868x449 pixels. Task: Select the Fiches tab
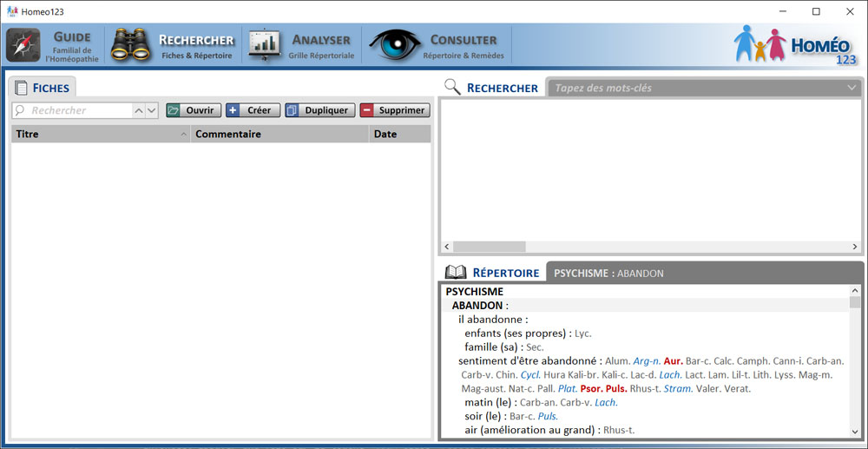click(42, 88)
